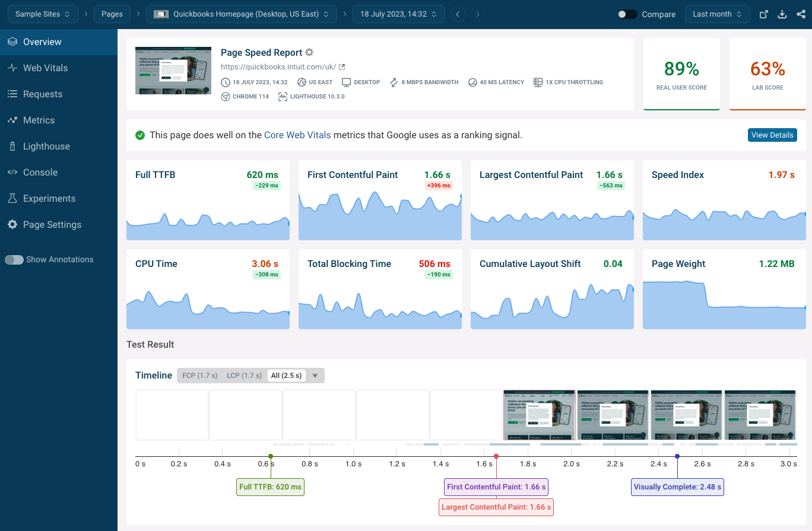Open the Cumulative Layout Shift metric card
The height and width of the screenshot is (531, 812).
pyautogui.click(x=552, y=289)
